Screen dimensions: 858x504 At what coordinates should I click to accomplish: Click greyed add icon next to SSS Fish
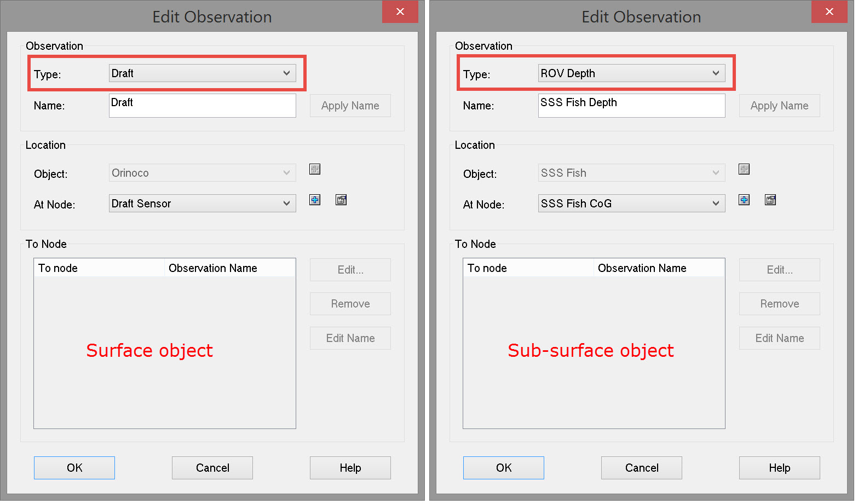[x=744, y=169]
